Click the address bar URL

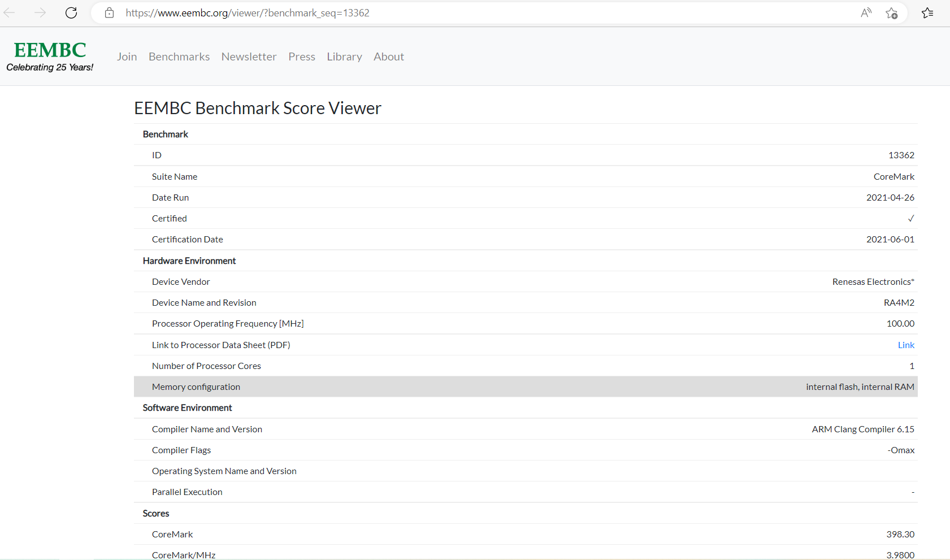[x=248, y=13]
